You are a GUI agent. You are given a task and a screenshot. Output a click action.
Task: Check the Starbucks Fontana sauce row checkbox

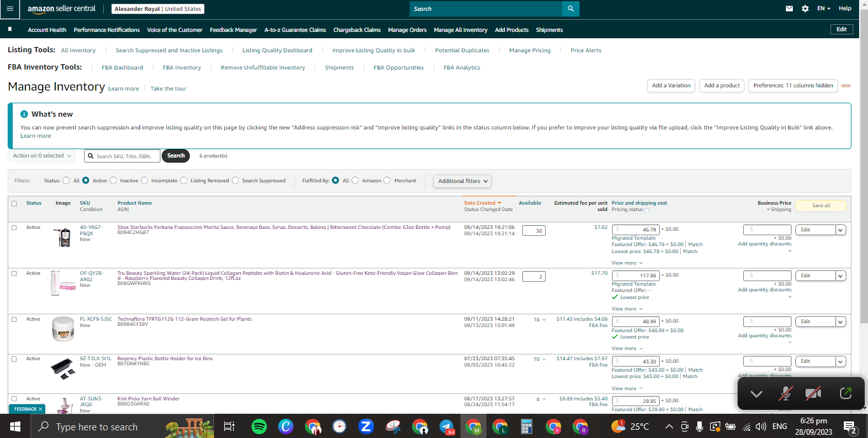click(14, 228)
